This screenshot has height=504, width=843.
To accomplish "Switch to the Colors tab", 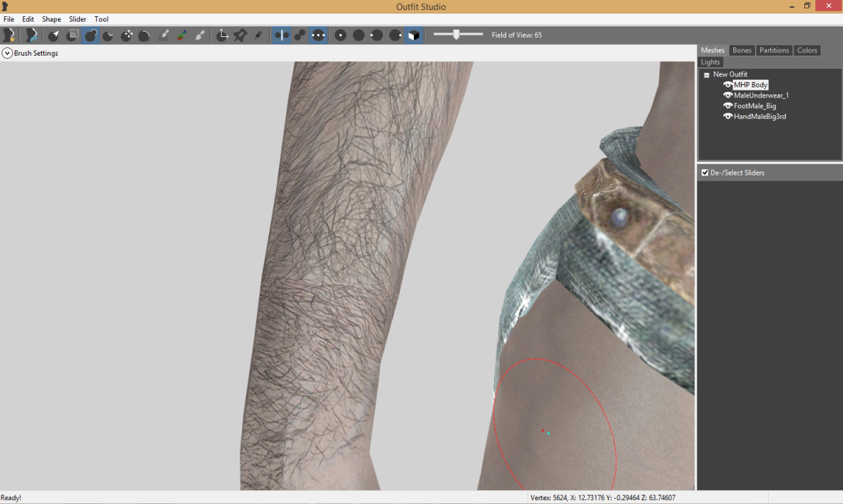I will (807, 50).
